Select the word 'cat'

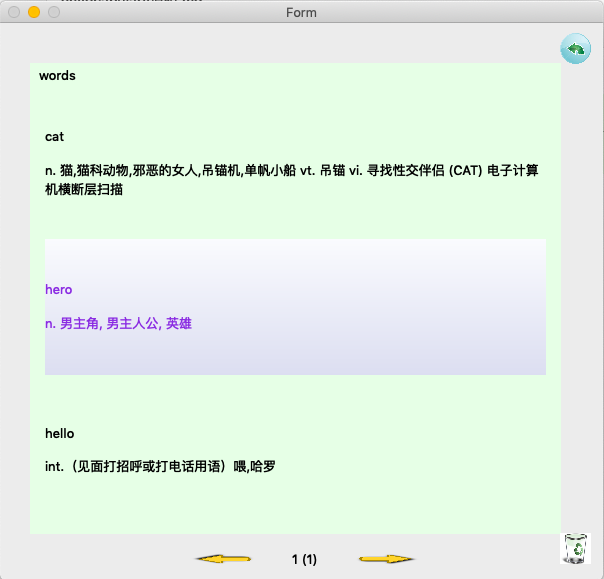coord(54,137)
